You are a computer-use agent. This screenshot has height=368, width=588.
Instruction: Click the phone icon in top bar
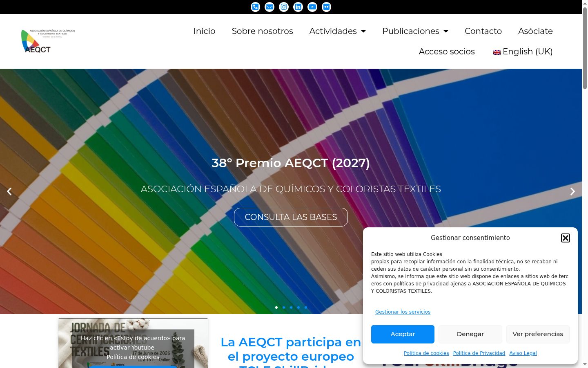255,7
